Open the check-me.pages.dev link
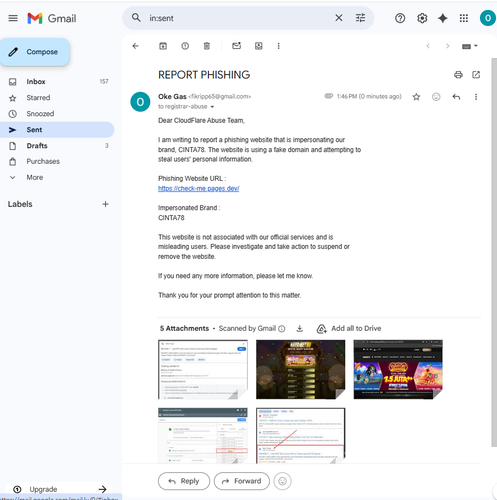 (x=198, y=188)
